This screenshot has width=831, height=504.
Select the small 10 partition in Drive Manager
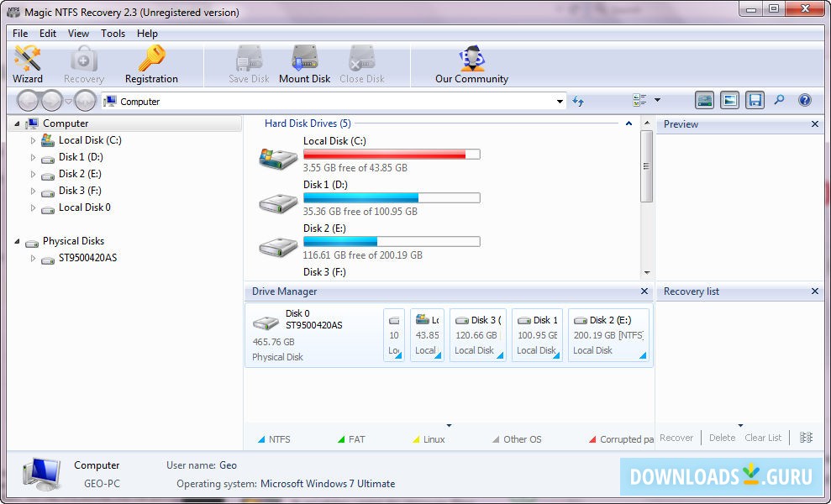[x=394, y=335]
